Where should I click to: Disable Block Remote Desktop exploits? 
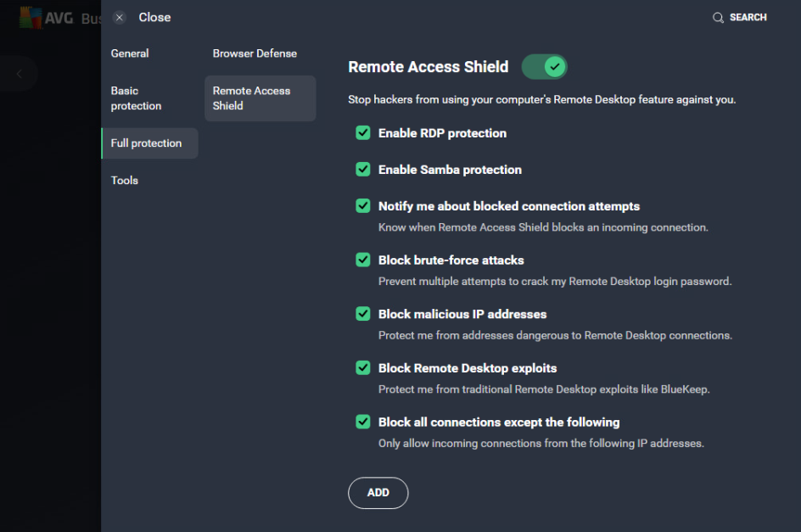click(363, 367)
